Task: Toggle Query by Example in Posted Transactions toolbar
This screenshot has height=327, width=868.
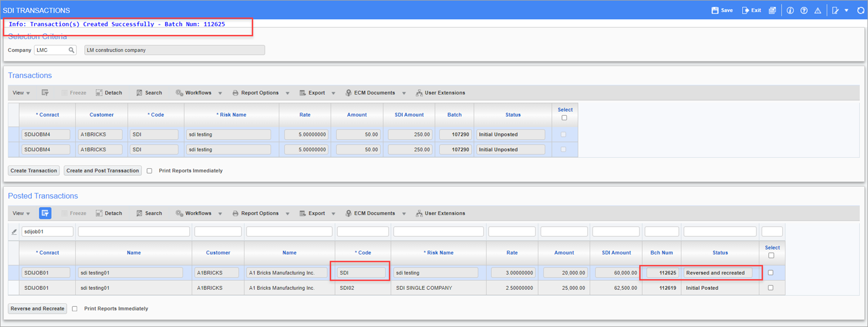Action: click(x=45, y=213)
